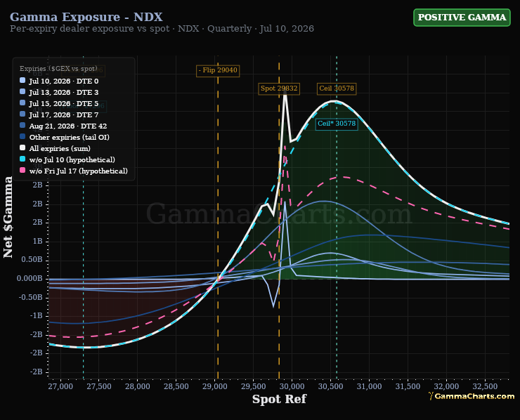Click the GammaCharts.com logo bottom right

click(x=472, y=396)
